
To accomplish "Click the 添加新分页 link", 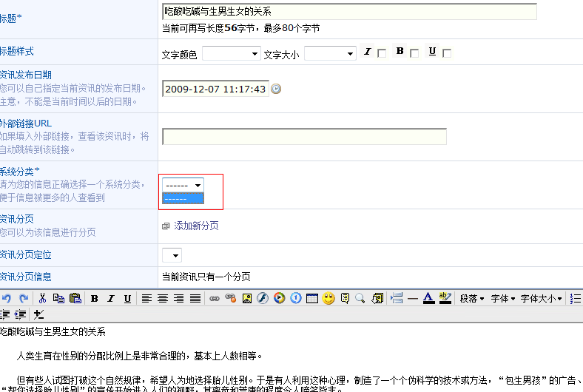I will tap(196, 226).
